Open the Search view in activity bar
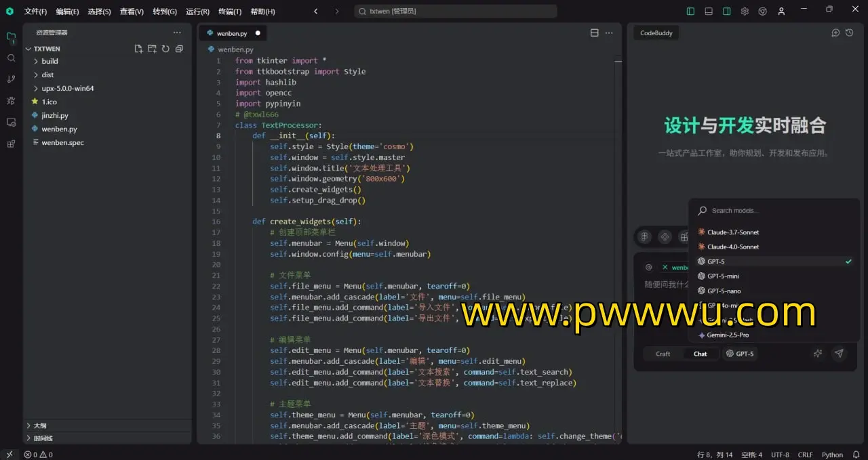The width and height of the screenshot is (868, 460). [11, 58]
